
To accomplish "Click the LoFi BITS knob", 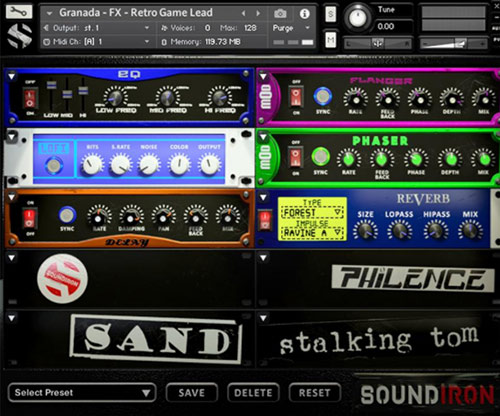I will point(92,164).
